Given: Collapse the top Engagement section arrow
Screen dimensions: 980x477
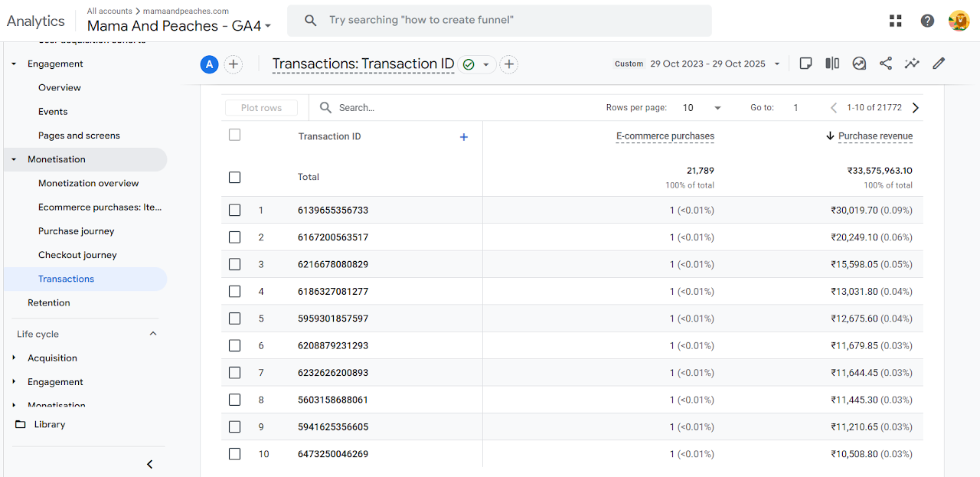Looking at the screenshot, I should click(14, 64).
